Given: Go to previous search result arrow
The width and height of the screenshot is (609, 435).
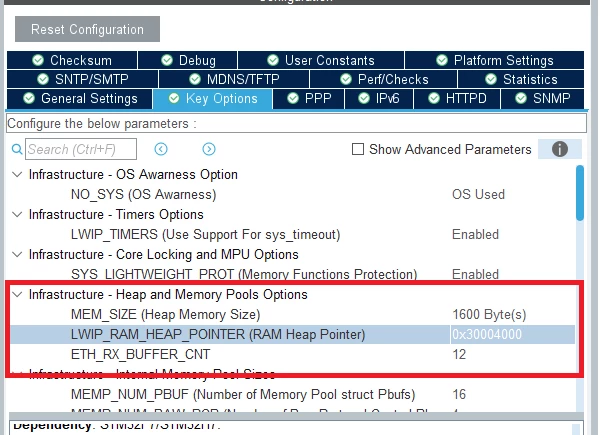Looking at the screenshot, I should (161, 149).
